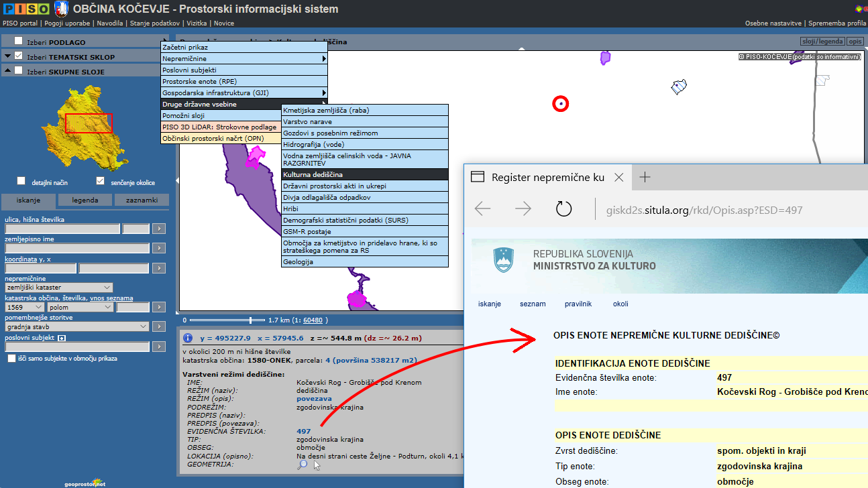Open the gradnja stavb dropdown
The width and height of the screenshot is (868, 488).
[x=76, y=326]
